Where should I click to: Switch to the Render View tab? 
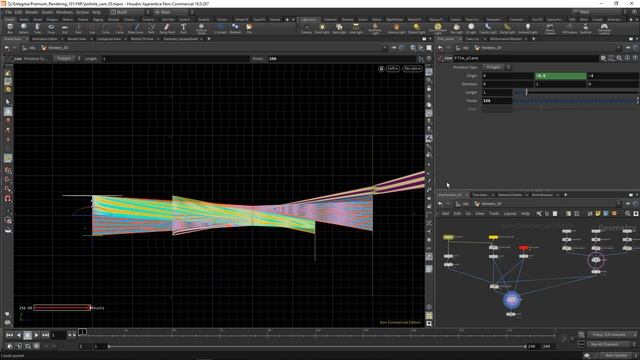(76, 39)
